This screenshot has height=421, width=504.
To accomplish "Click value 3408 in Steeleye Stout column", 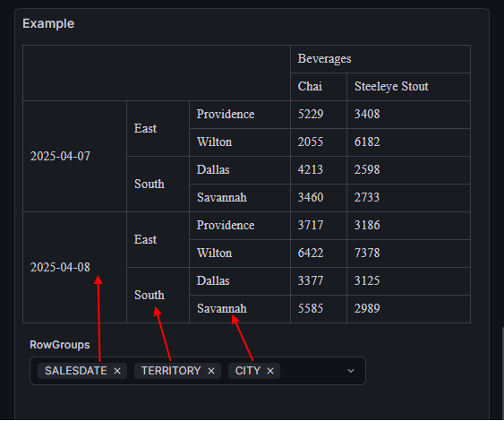I will 367,114.
